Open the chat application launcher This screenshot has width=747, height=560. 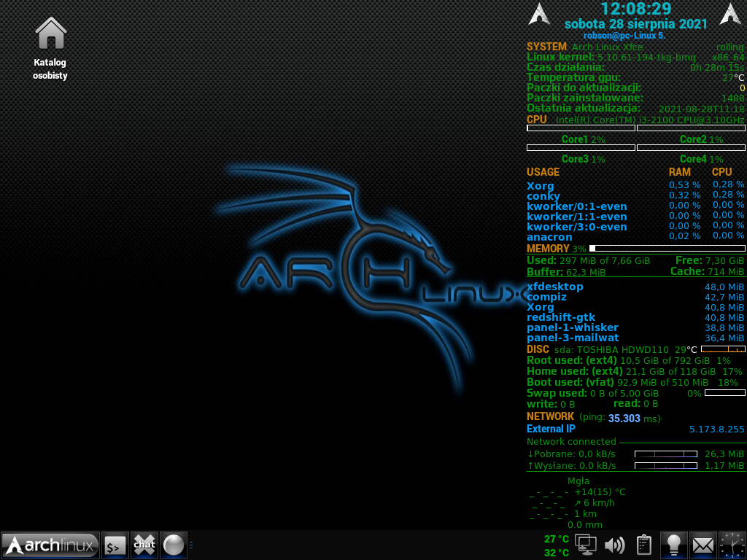144,545
